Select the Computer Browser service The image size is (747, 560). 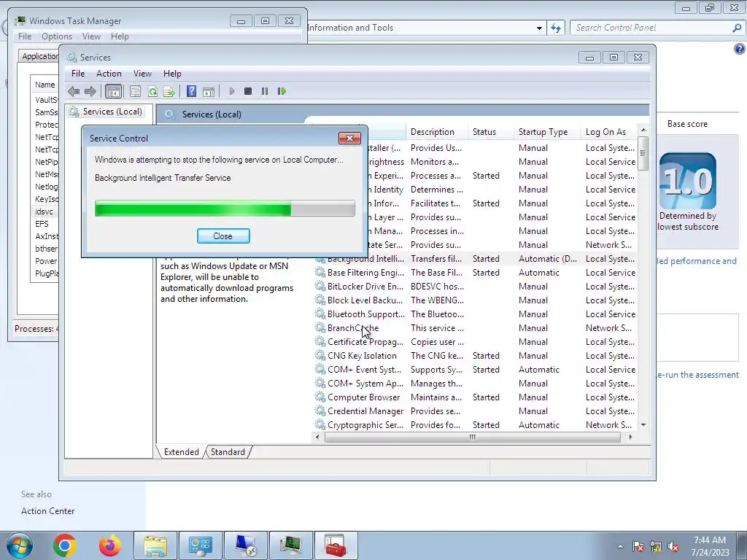(x=476, y=397)
